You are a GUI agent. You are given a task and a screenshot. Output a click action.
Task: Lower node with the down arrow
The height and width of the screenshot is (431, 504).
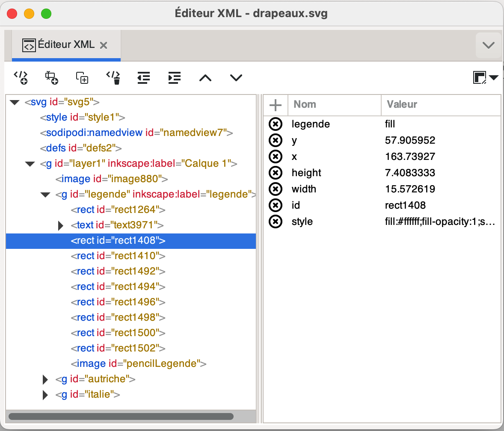click(x=236, y=77)
